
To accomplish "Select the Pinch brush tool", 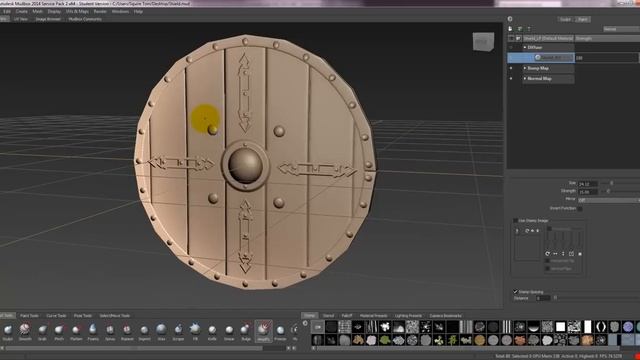I will (x=59, y=330).
